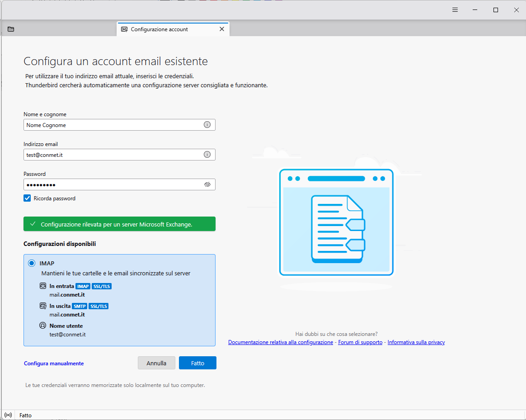Open Informativa sulla privacy link
The image size is (526, 420).
coord(416,342)
